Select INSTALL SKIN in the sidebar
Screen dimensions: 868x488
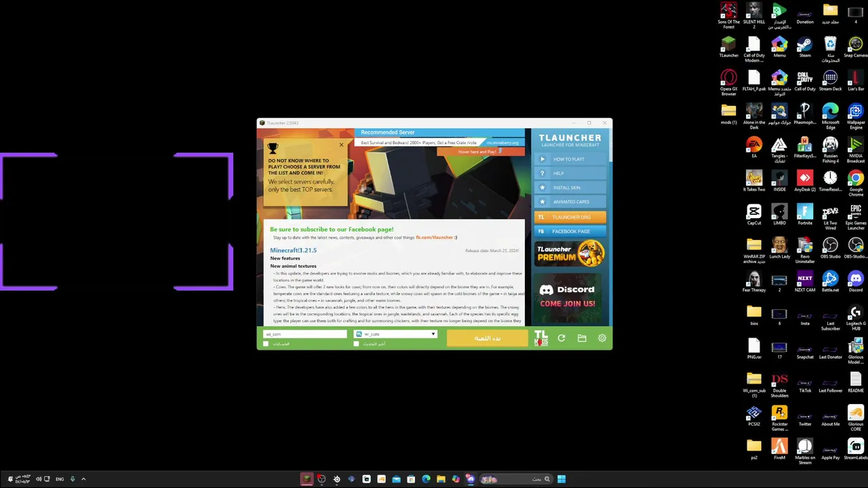click(570, 188)
